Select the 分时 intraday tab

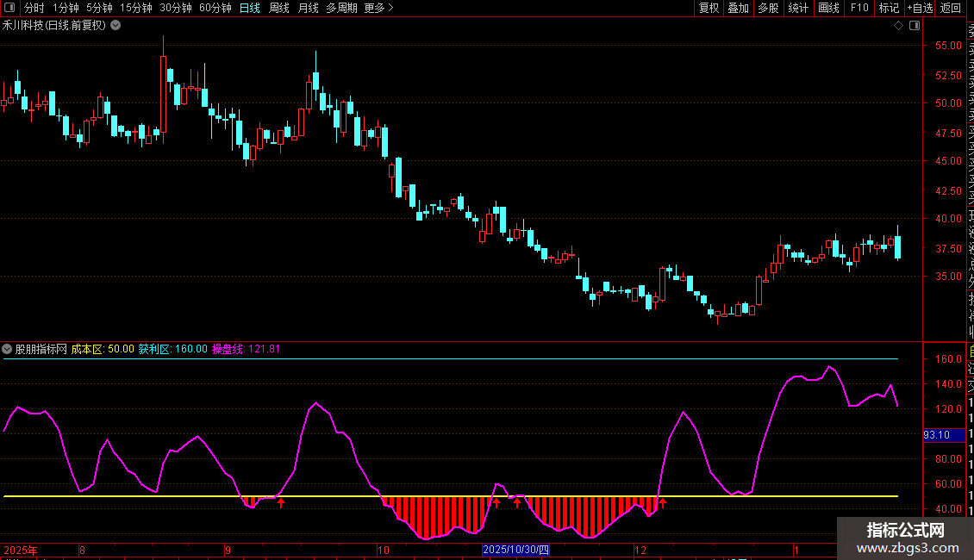tap(34, 8)
